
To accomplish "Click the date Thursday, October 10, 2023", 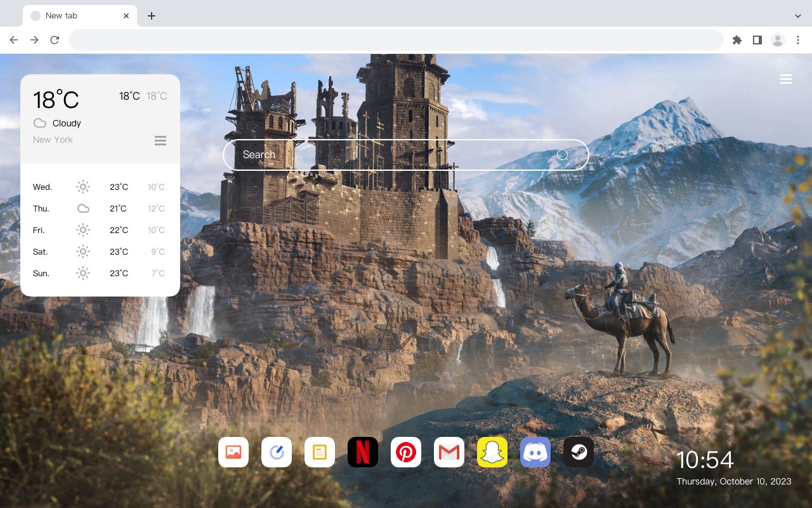I will coord(734,481).
